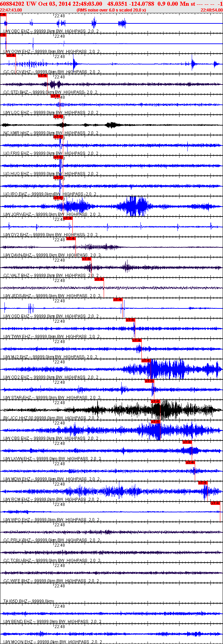Image resolution: width=223 pixels, height=644 pixels.
Task: Select the red pick marker on UW RCM trace
Action: [203, 483]
